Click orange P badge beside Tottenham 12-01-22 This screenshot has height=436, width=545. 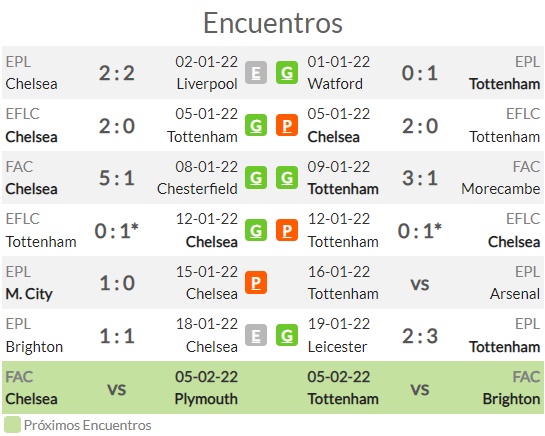[x=287, y=230]
